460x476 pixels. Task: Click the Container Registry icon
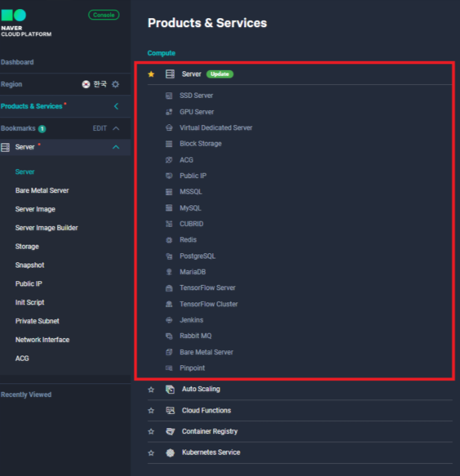point(170,431)
